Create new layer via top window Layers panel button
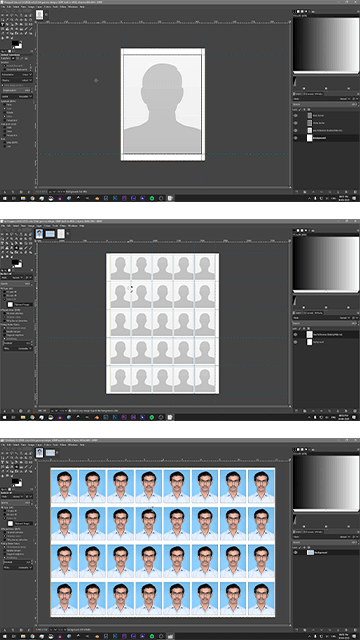360x640 pixels. pyautogui.click(x=297, y=192)
